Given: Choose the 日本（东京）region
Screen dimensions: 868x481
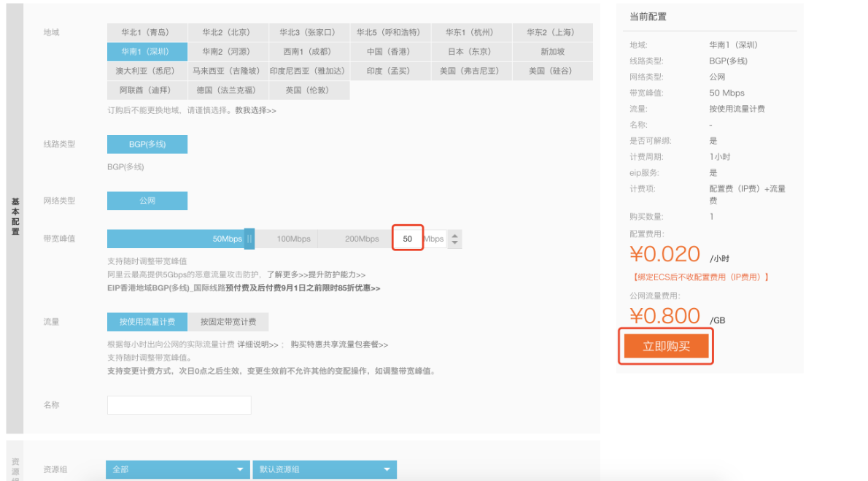Looking at the screenshot, I should 471,51.
